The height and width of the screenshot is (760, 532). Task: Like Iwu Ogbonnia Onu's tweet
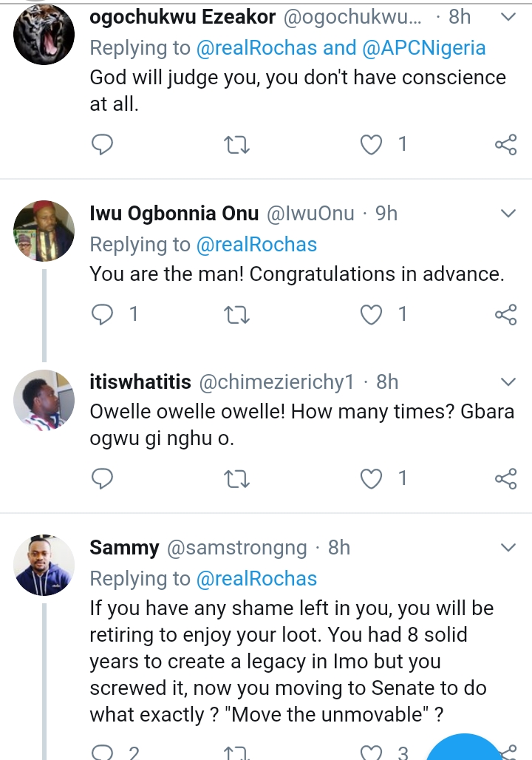(x=370, y=315)
